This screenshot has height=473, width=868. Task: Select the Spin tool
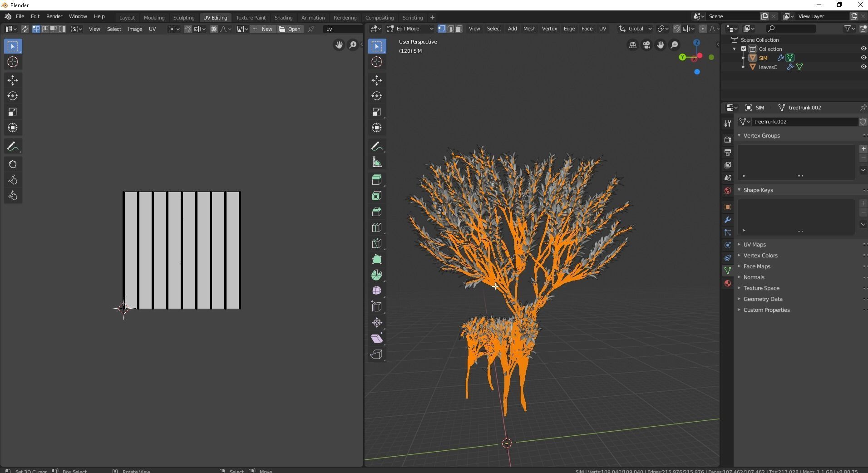click(377, 275)
